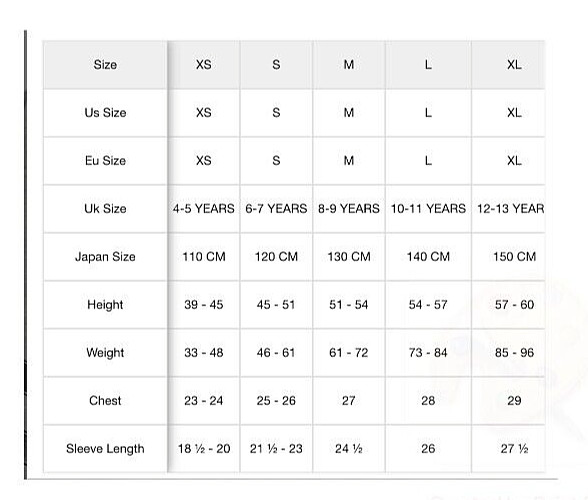Click the Weight row label
588x500 pixels.
click(105, 353)
